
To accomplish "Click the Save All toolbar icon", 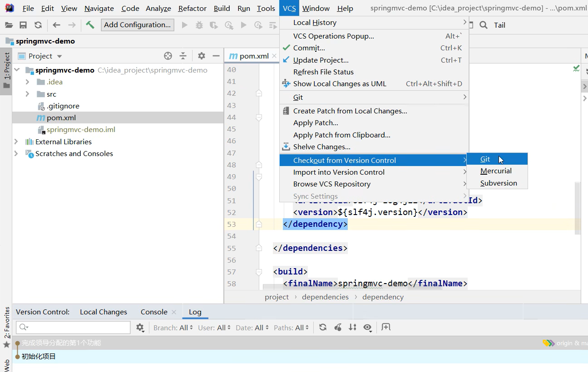I will tap(23, 25).
